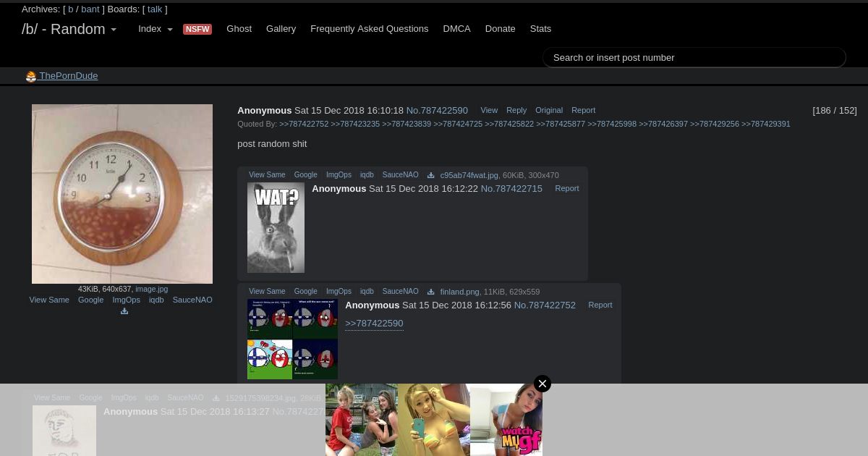Open the sketch face thumbnail at bottom
The width and height of the screenshot is (868, 456).
64,431
